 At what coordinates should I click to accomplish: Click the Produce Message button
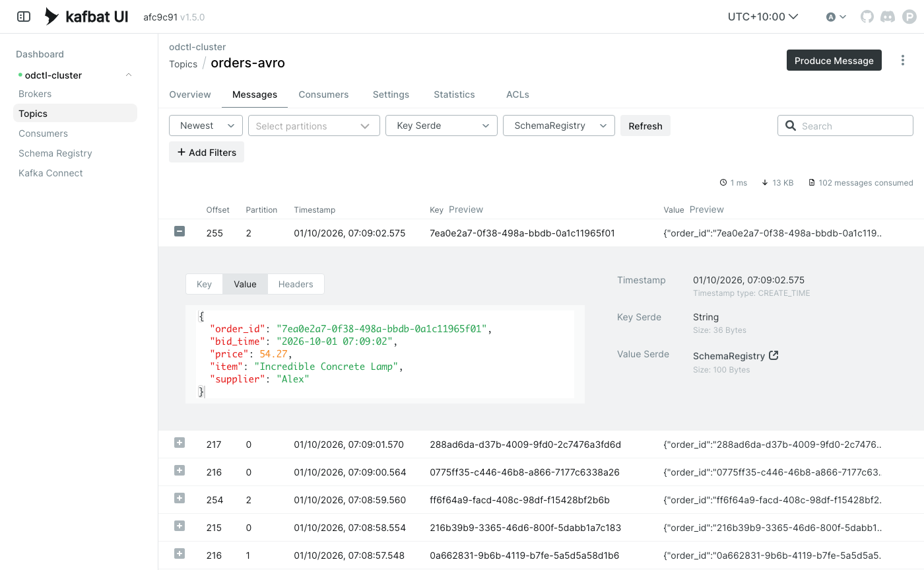pyautogui.click(x=834, y=60)
